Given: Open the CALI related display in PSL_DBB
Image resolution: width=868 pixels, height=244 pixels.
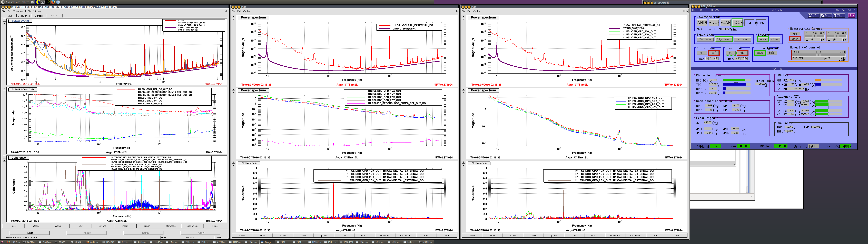Looking at the screenshot, I should [x=839, y=15].
